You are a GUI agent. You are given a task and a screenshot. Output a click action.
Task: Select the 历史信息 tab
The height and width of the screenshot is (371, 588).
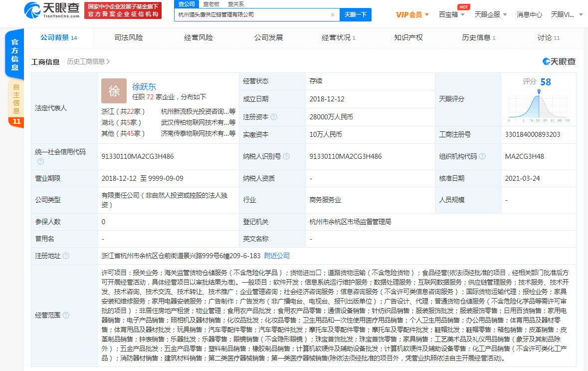tap(478, 37)
